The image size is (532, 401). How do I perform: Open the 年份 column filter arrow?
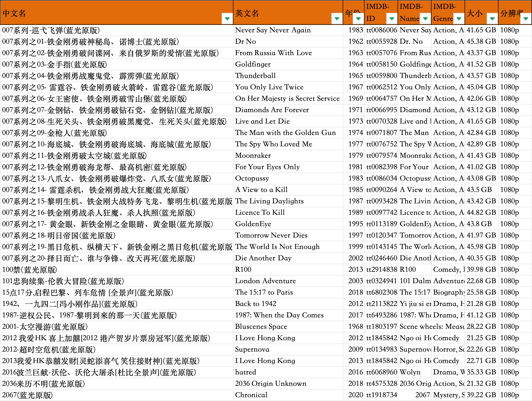coord(358,19)
